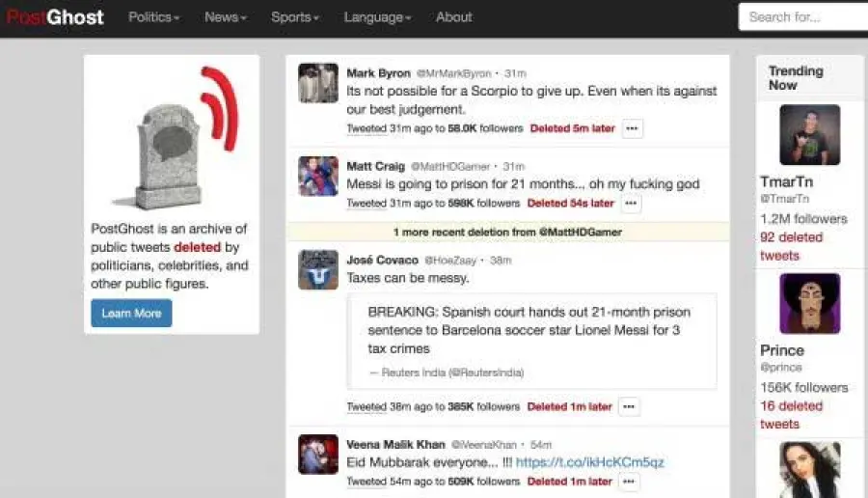
Task: Open Matt Craig's avatar
Action: (318, 177)
